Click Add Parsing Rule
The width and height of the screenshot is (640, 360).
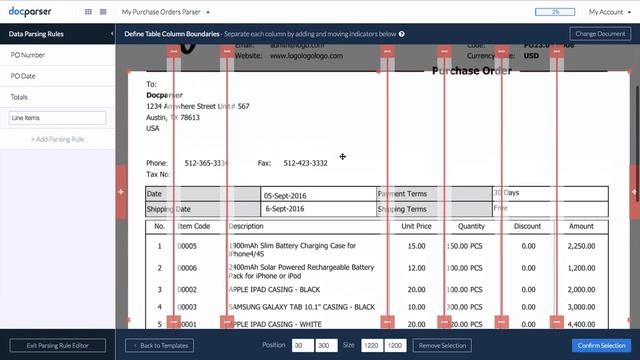click(58, 139)
